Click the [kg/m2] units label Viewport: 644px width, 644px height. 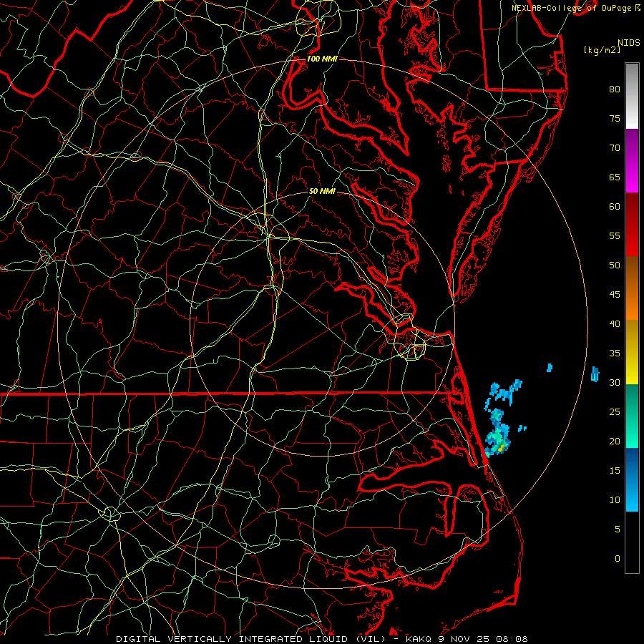click(602, 49)
